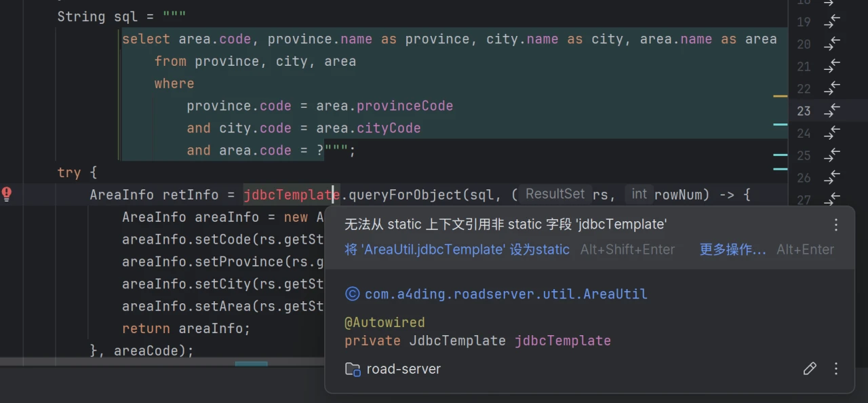
Task: Click the road-server module name
Action: click(x=403, y=369)
